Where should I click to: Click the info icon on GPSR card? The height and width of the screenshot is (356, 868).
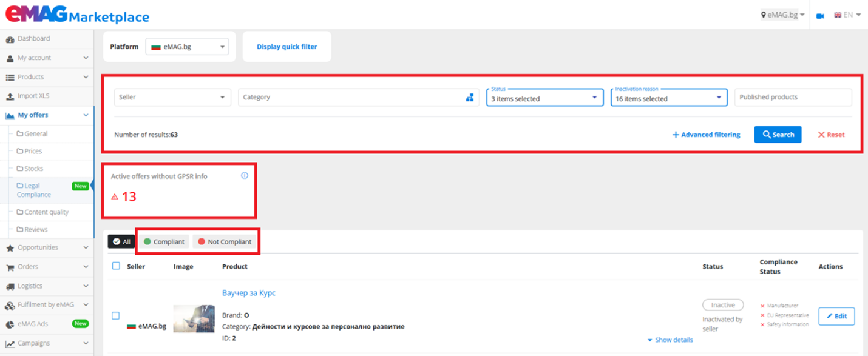pyautogui.click(x=245, y=176)
